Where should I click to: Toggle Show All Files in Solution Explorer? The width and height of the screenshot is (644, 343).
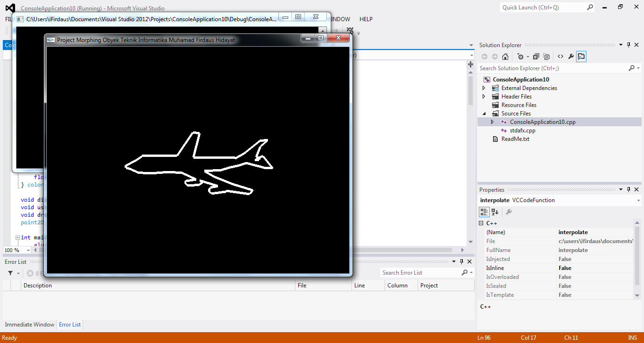point(546,57)
